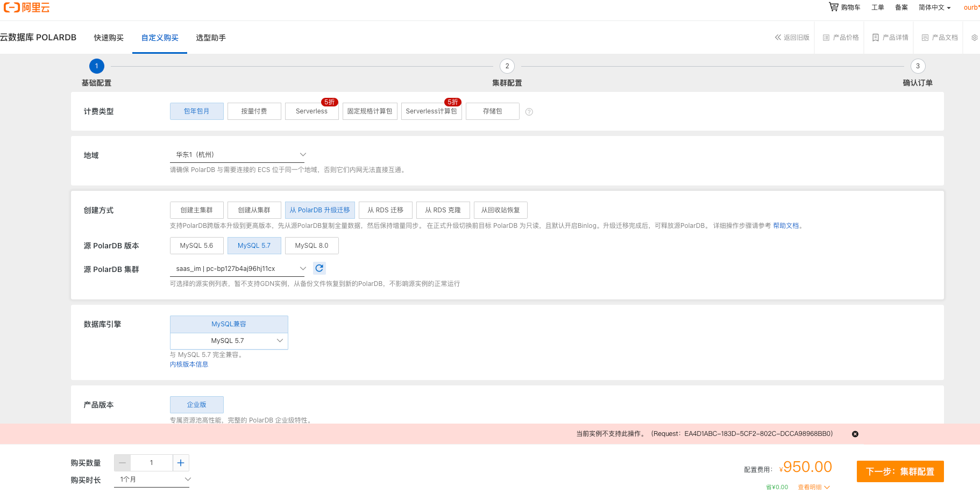
Task: Click the purchase quantity input field
Action: pos(152,463)
